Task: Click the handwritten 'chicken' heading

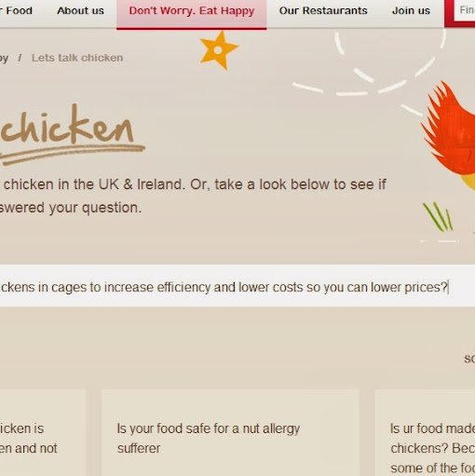Action: click(67, 125)
